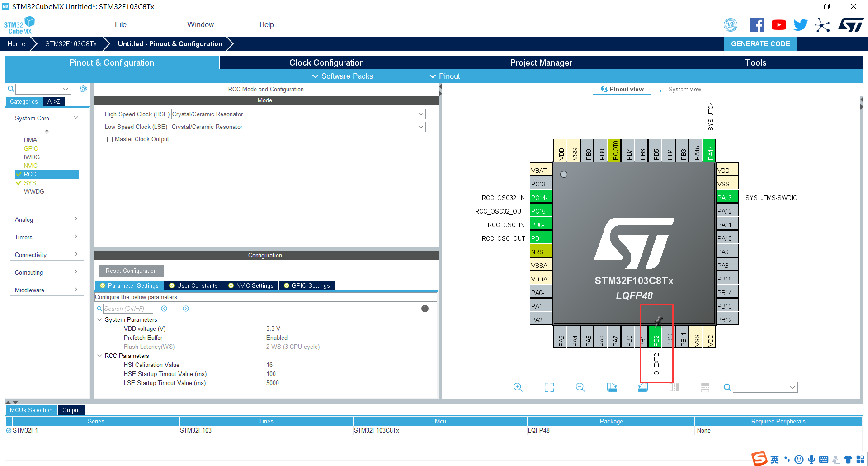Screen dimensions: 868x466
Task: Click the Reset Configuration button
Action: point(131,271)
